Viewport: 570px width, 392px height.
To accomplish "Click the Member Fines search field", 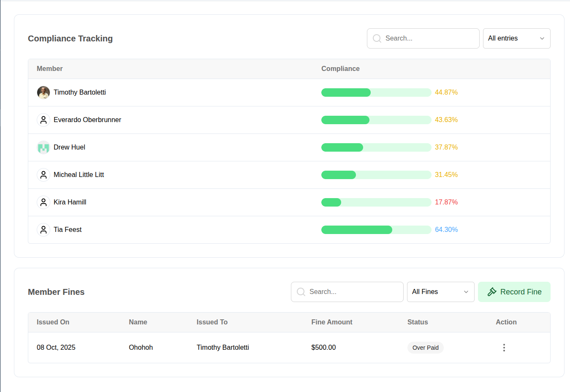I will [347, 292].
